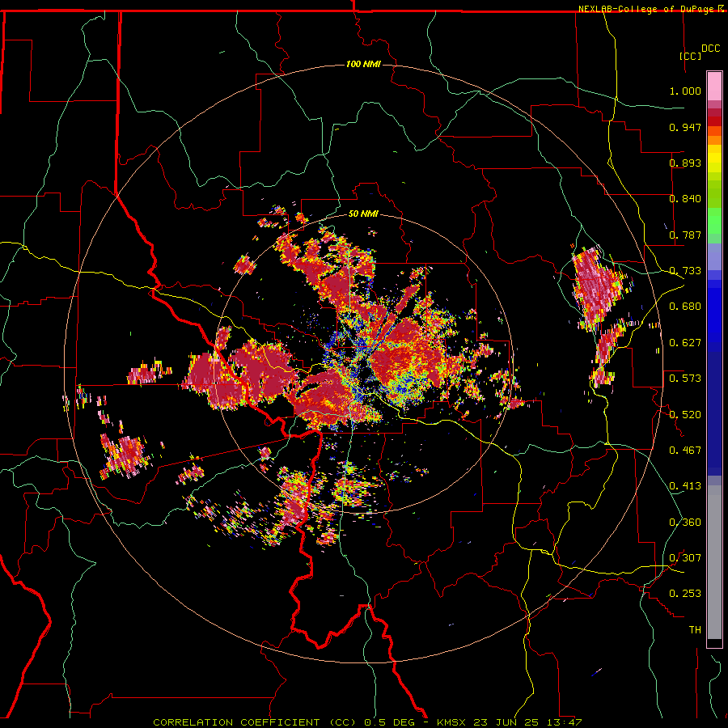The width and height of the screenshot is (728, 728).
Task: Click the 0.947 legend value
Action: [x=685, y=127]
